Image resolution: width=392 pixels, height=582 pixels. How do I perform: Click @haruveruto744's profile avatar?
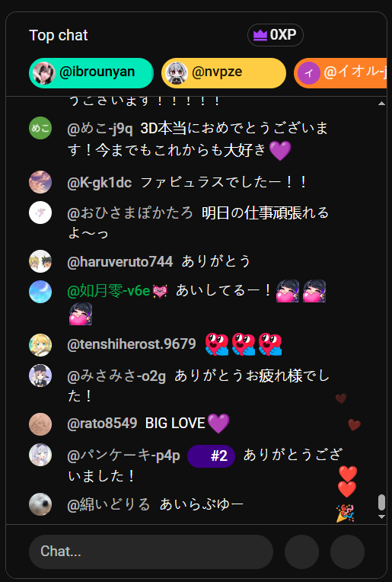40,261
